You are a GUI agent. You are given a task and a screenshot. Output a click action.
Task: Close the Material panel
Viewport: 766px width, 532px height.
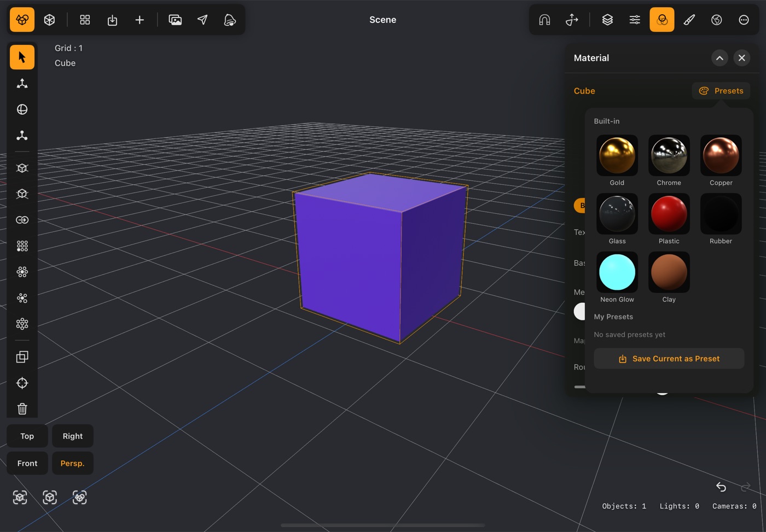741,58
